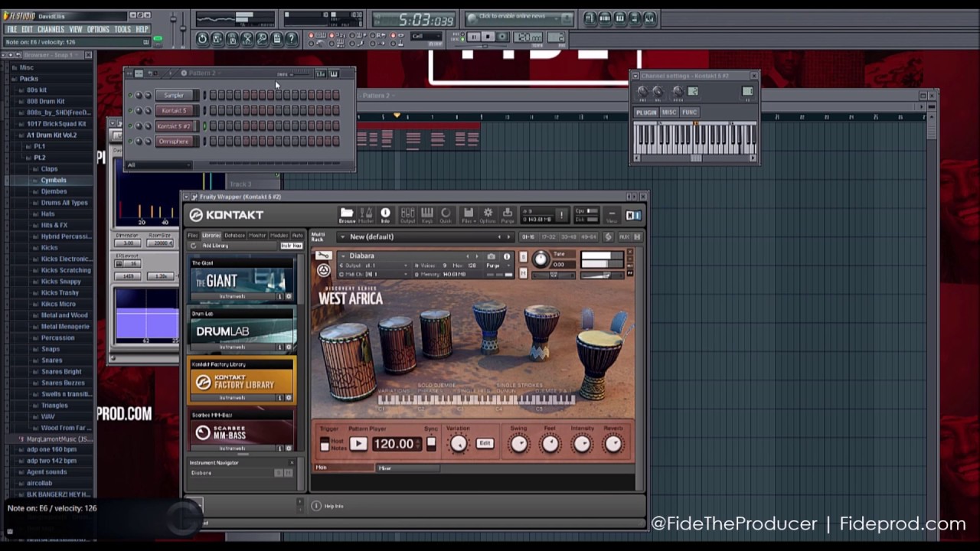Toggle Sampler channel mute LED
This screenshot has height=551, width=980.
coord(130,96)
